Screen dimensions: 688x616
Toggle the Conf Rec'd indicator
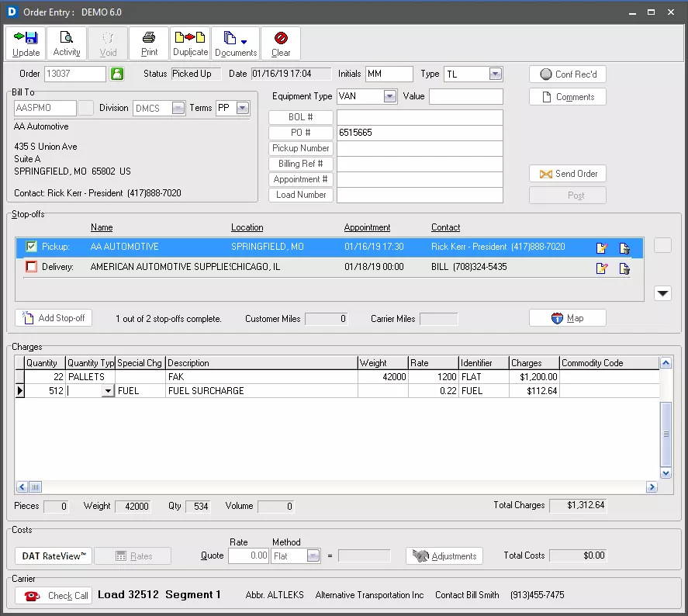[x=567, y=74]
